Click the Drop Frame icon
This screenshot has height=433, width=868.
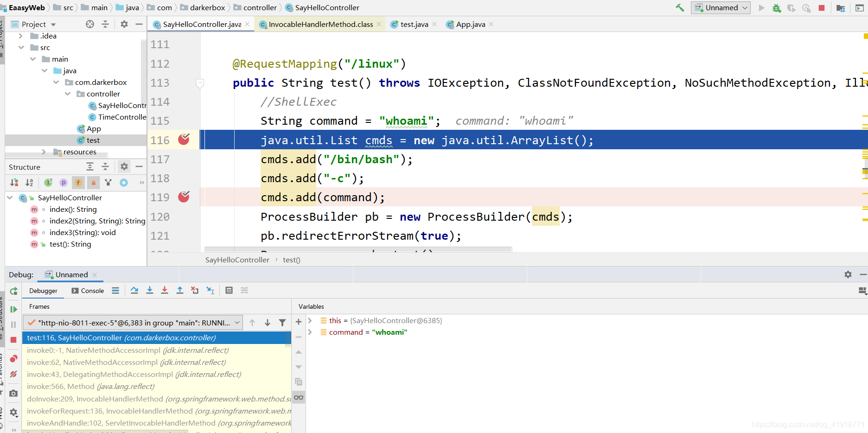[195, 290]
